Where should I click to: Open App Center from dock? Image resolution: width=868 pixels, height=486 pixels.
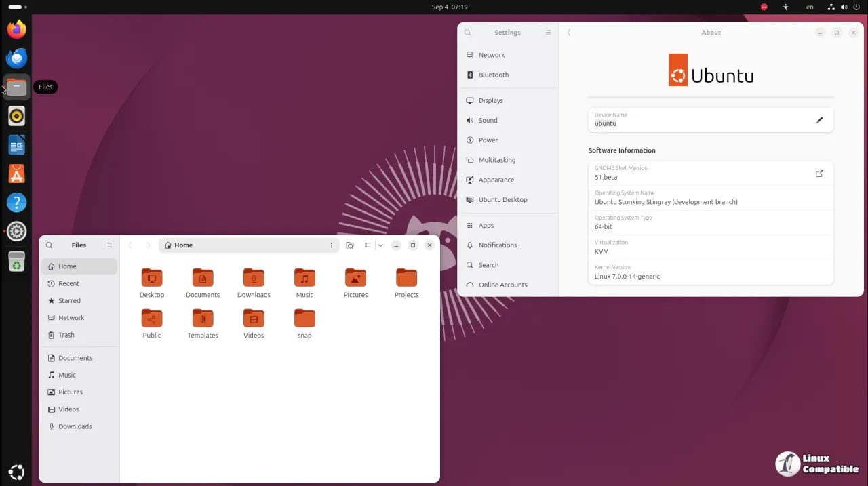click(16, 174)
